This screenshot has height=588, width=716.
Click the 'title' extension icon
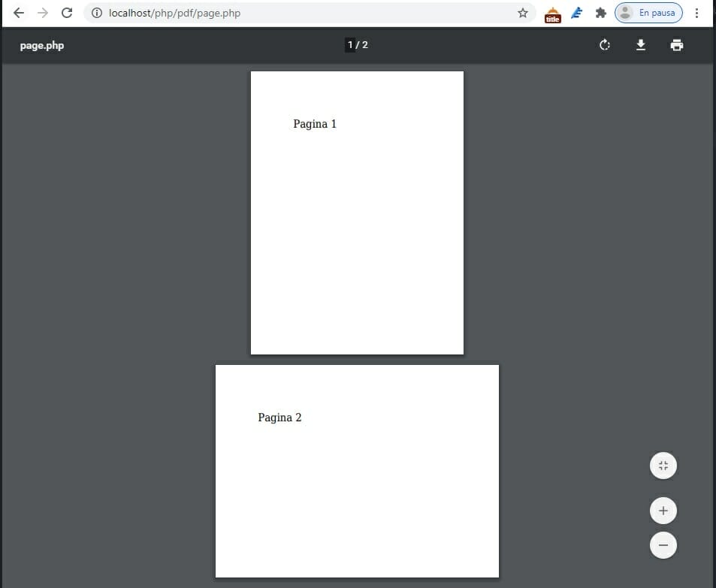(x=552, y=13)
